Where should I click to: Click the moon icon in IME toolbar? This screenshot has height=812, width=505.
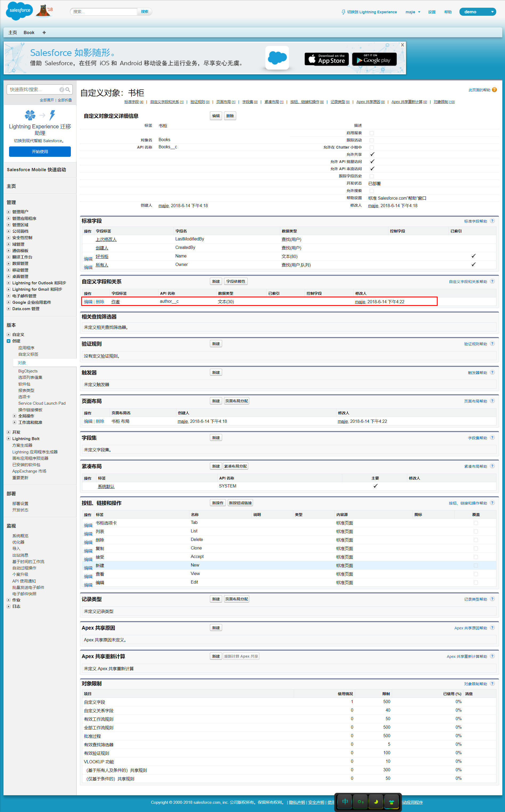376,802
